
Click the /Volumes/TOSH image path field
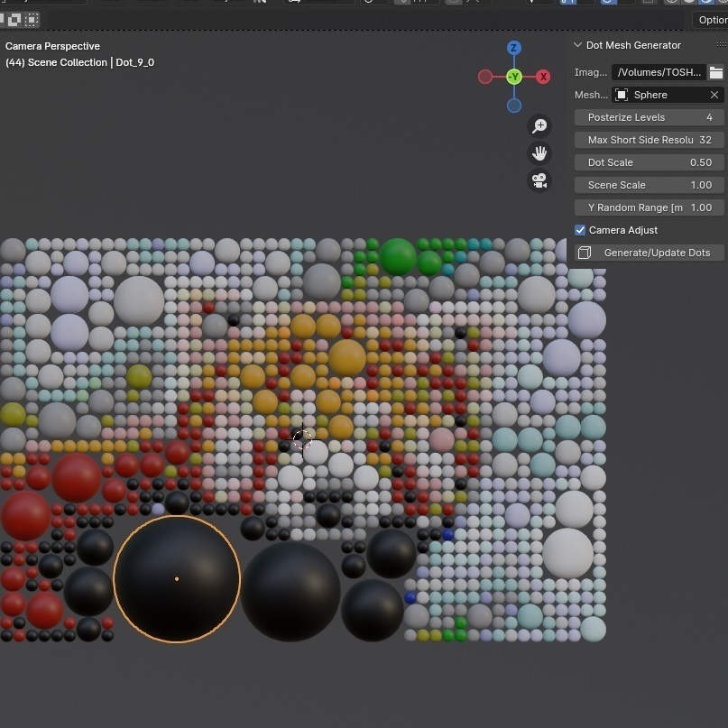(x=659, y=72)
